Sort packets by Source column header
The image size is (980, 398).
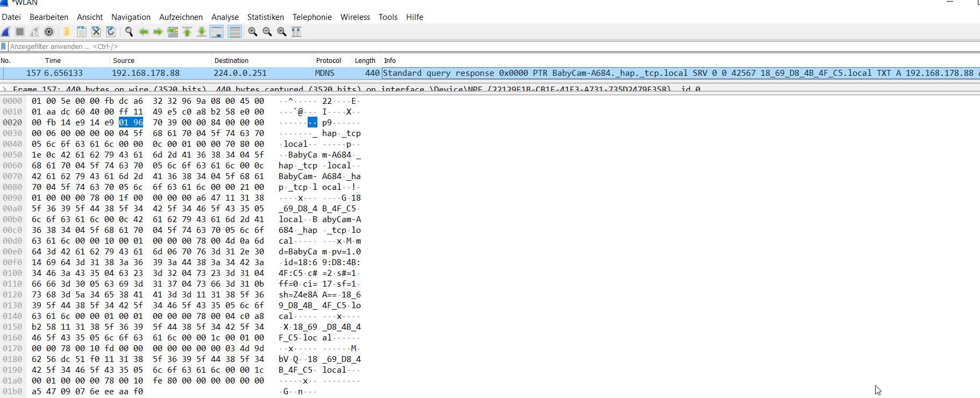(123, 61)
